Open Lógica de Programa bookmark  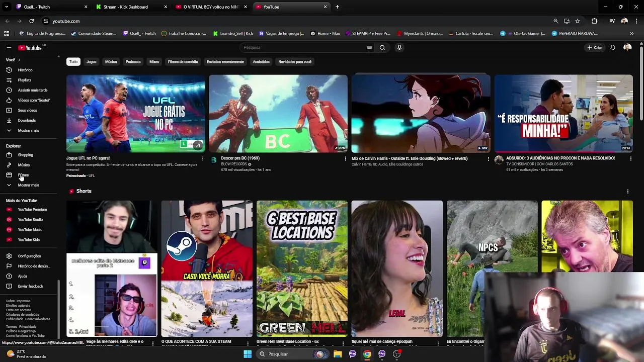tap(42, 34)
